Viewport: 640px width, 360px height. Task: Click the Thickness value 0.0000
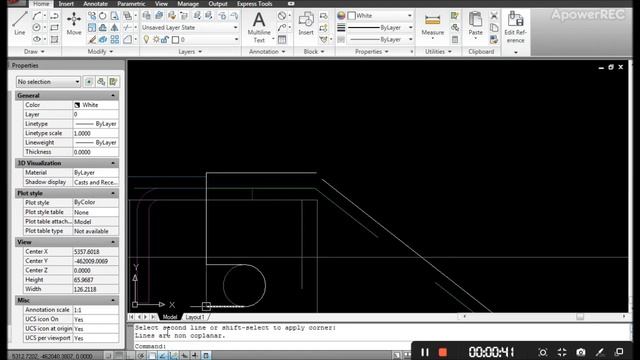pyautogui.click(x=96, y=152)
